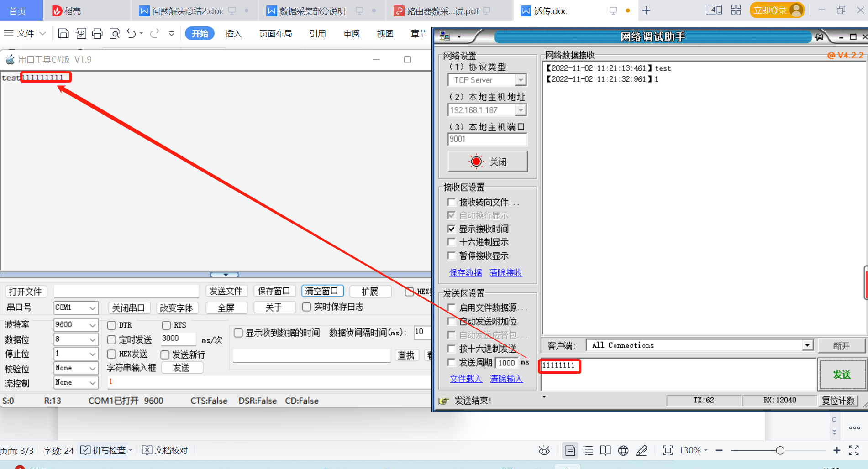Switch to the 插入 ribbon tab
This screenshot has width=868, height=469.
click(233, 33)
